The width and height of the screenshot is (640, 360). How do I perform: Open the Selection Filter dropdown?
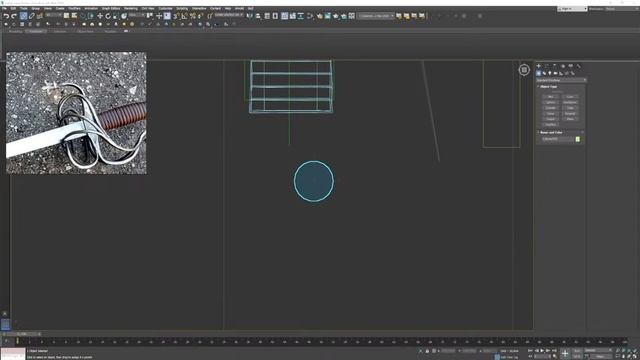pos(53,15)
